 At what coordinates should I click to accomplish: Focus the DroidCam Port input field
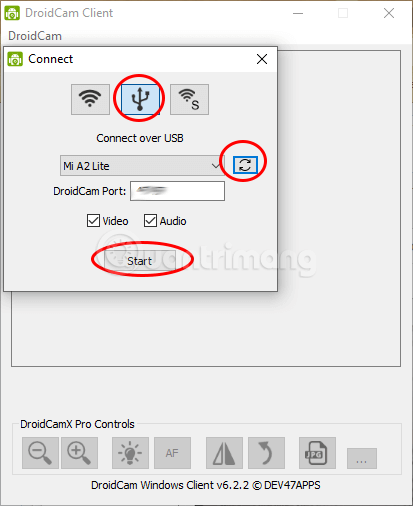[177, 191]
